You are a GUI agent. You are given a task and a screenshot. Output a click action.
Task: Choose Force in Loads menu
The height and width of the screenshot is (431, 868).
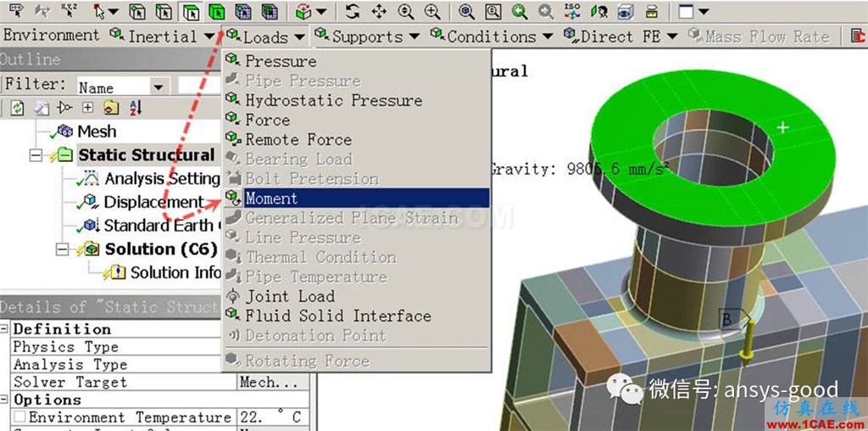(x=357, y=120)
